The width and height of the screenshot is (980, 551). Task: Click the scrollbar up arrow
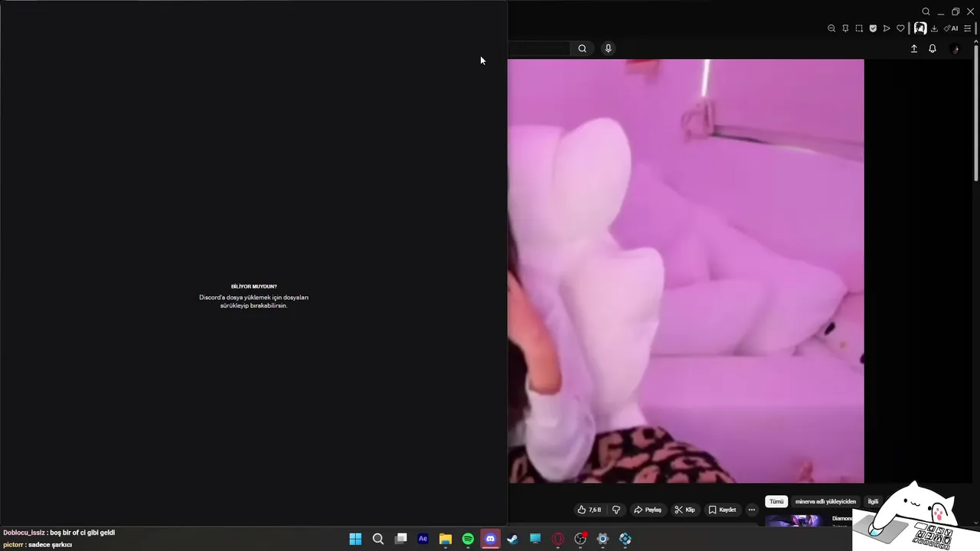coord(975,40)
